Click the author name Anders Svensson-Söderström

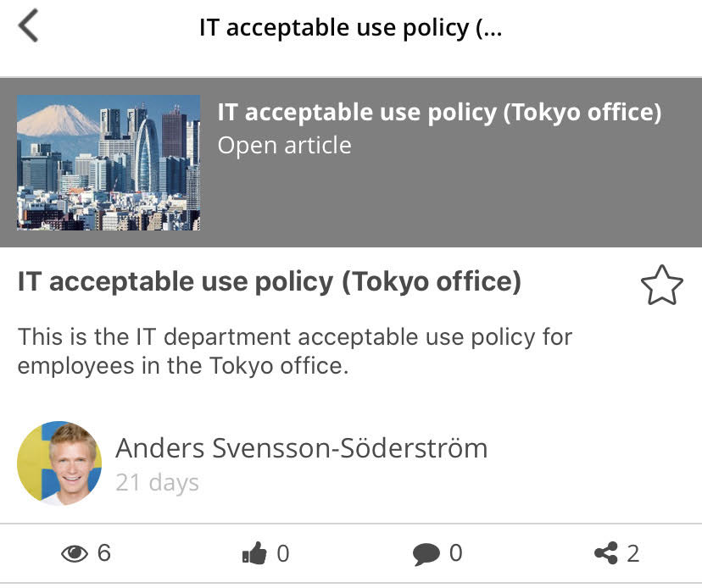tap(301, 447)
